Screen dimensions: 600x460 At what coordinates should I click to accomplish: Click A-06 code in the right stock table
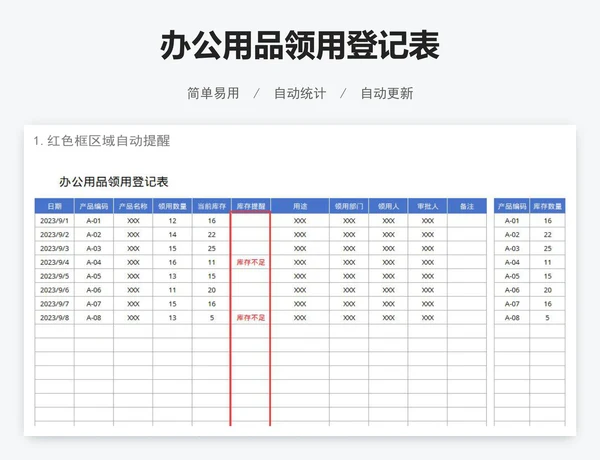(x=512, y=290)
